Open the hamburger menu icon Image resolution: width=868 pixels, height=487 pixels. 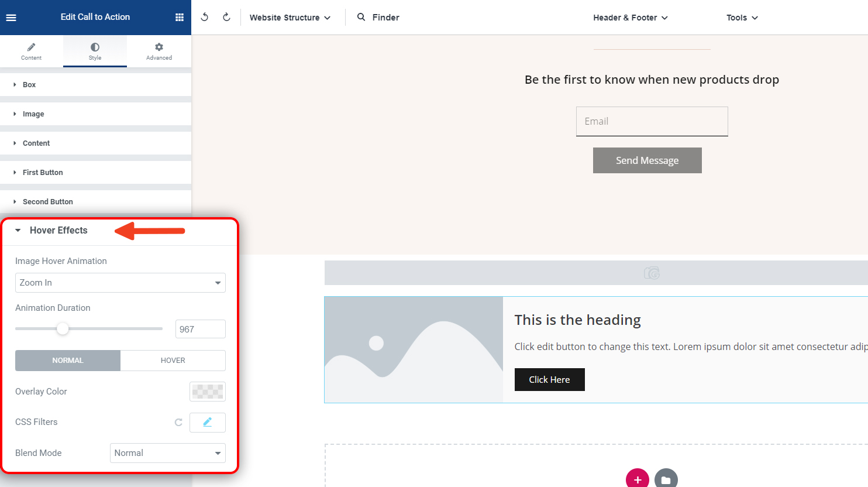[x=11, y=18]
